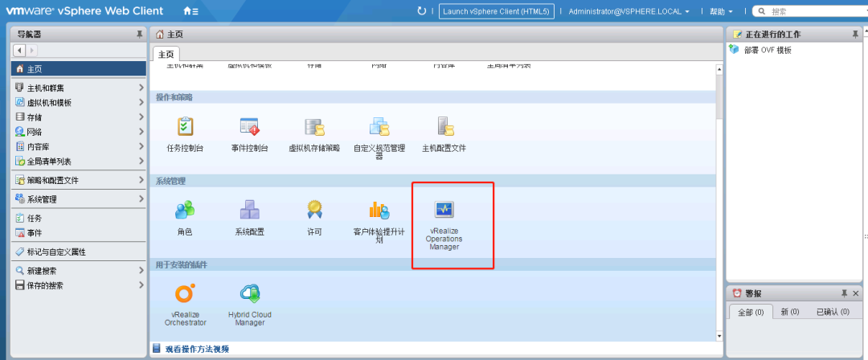Open the 帮助 dropdown menu

[x=721, y=11]
